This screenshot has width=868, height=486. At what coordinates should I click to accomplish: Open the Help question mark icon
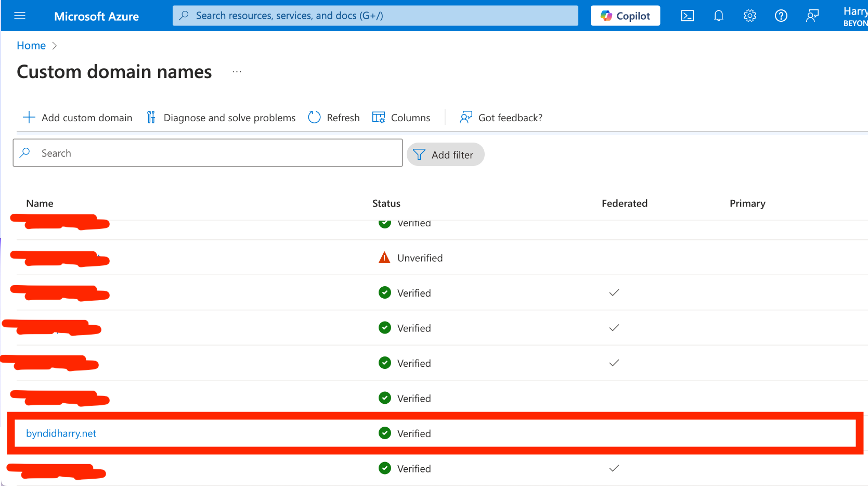click(781, 16)
